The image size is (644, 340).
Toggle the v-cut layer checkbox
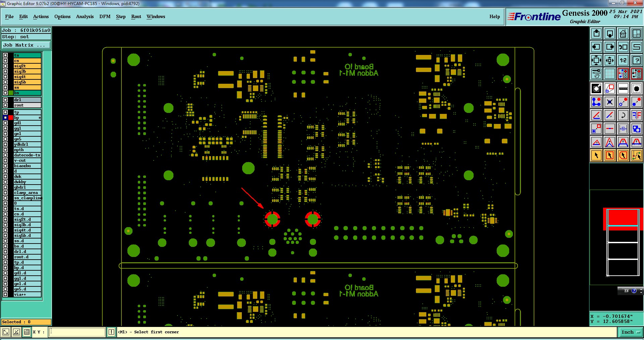5,160
